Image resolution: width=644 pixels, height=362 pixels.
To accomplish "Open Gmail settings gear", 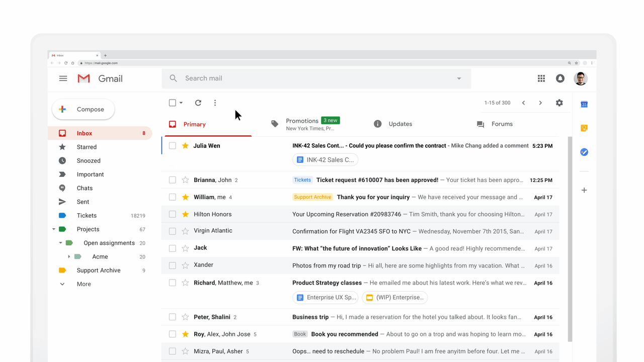I will point(559,103).
